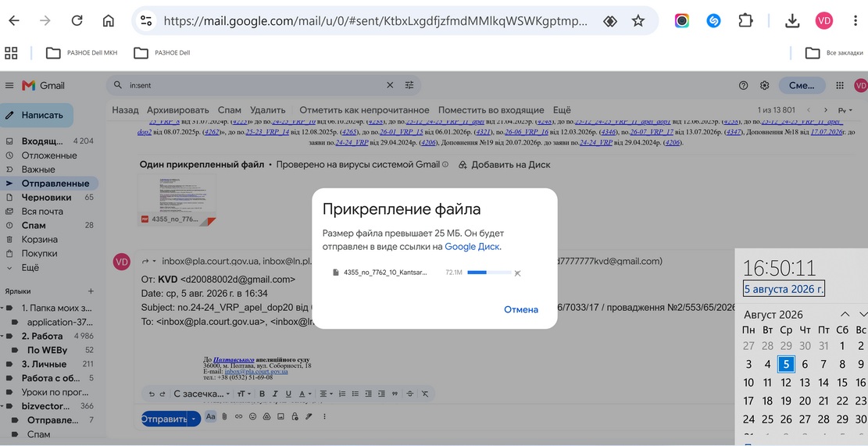Open the emoji picker icon
Viewport: 868px width, 446px height.
[x=253, y=416]
